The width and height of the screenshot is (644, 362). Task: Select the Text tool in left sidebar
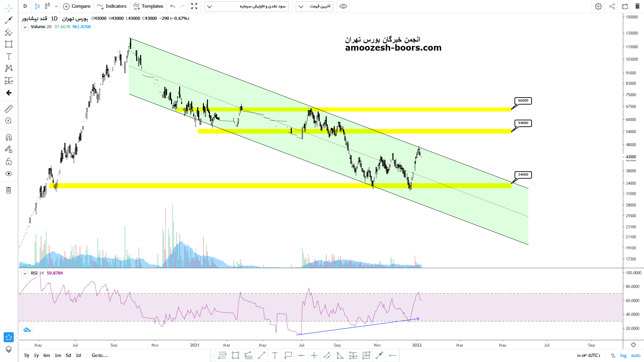click(x=9, y=56)
